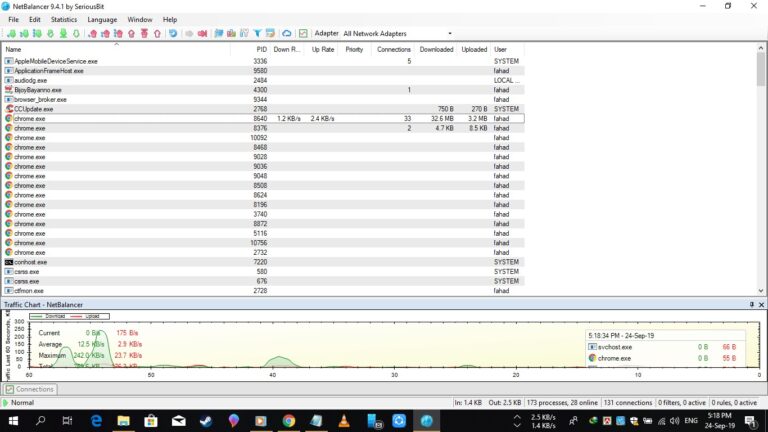Set low upload priority (first red toolbar icon)
Viewport: 768px width, 432px height.
93,33
